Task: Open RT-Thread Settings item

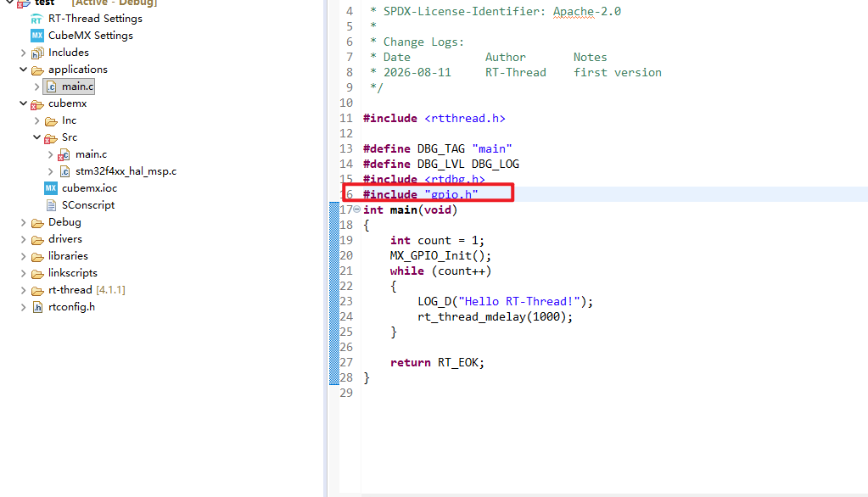Action: [x=95, y=19]
